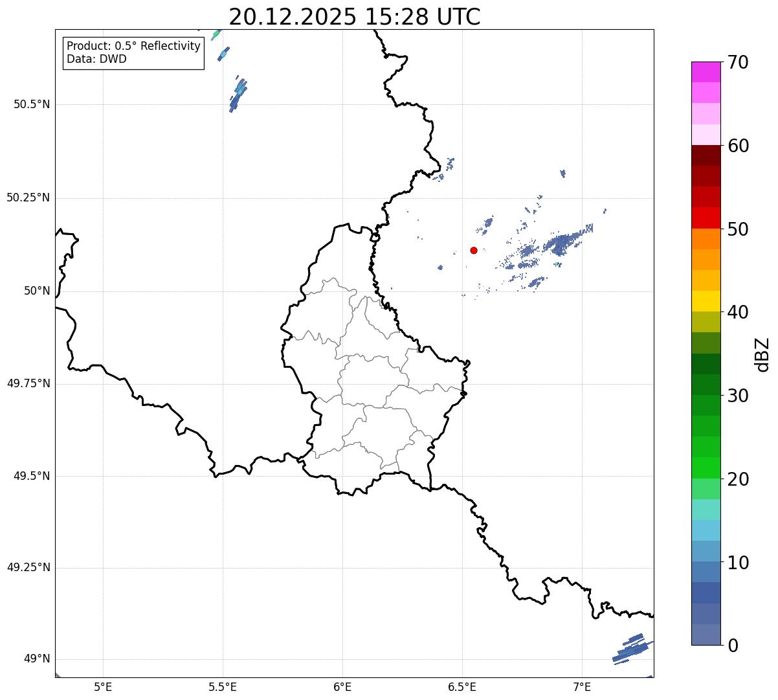Click the orange colorbar segment below 50
This screenshot has width=778, height=700.
[706, 238]
